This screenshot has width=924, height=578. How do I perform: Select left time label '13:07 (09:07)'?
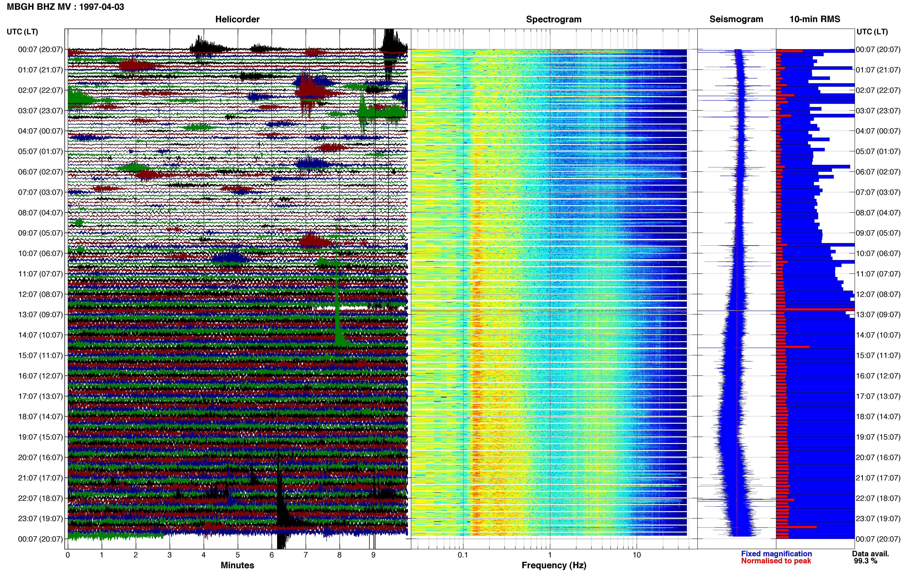[x=41, y=314]
